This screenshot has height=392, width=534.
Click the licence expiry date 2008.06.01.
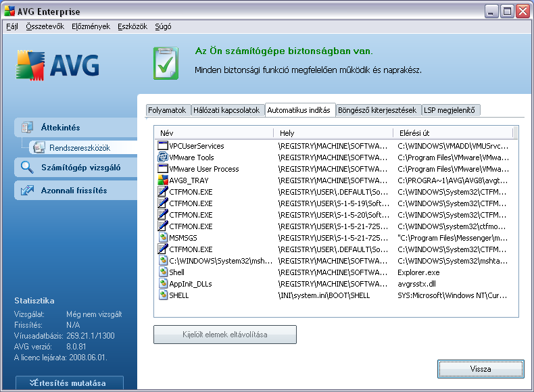click(88, 358)
